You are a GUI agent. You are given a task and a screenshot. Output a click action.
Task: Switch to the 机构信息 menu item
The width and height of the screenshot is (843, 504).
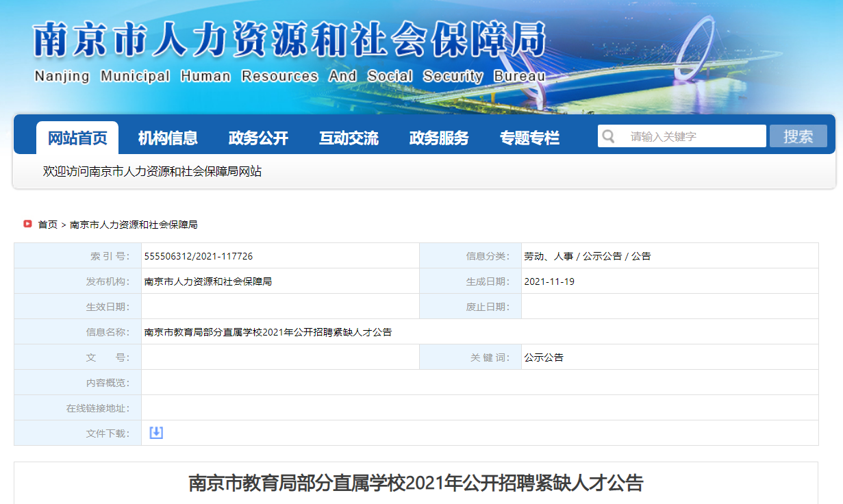[x=168, y=138]
